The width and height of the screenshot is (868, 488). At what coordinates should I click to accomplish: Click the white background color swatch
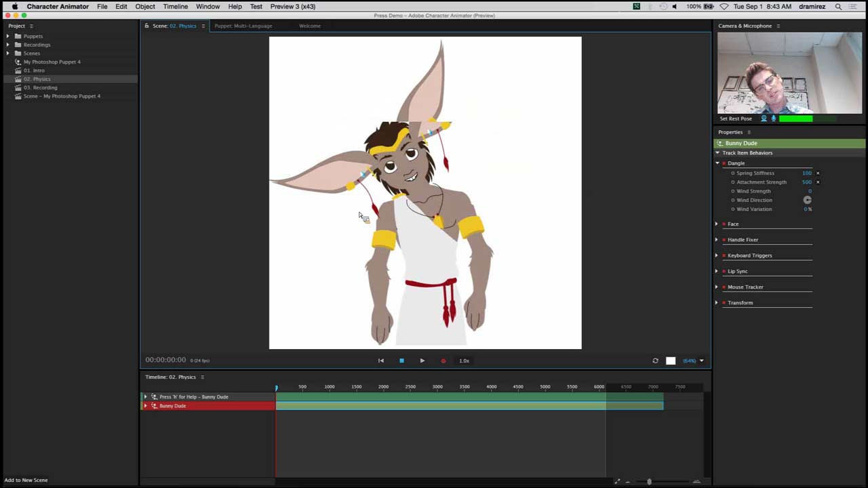[671, 361]
